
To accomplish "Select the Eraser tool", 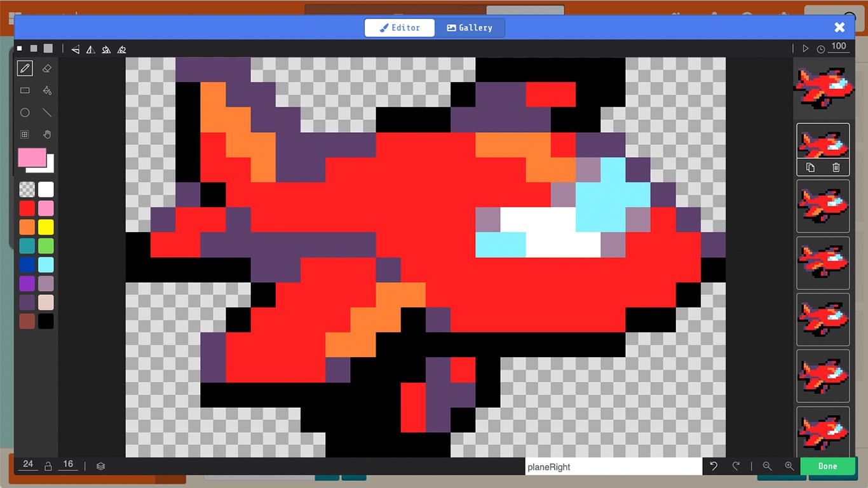I will click(x=46, y=68).
